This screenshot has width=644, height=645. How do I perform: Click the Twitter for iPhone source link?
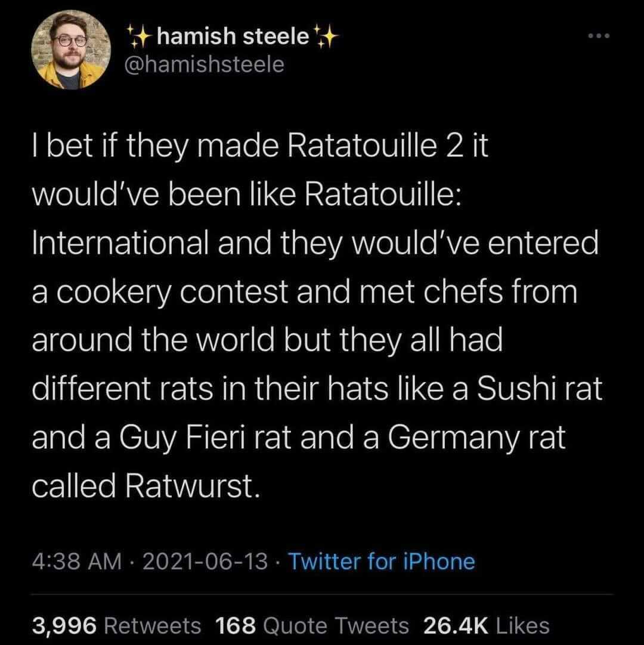tap(382, 561)
